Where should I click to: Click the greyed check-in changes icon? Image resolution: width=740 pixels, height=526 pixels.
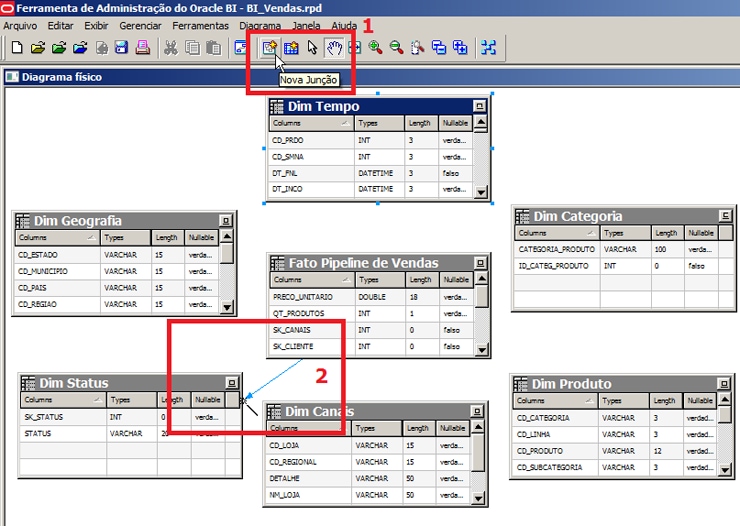[101, 48]
